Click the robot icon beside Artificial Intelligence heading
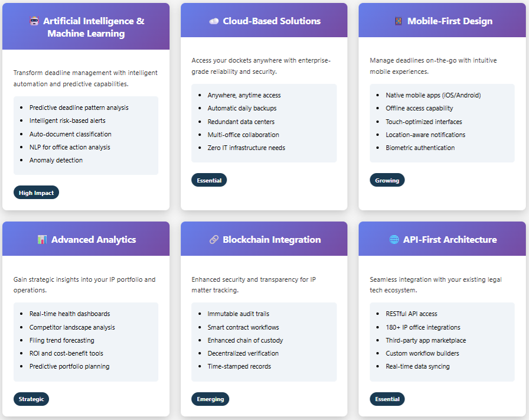The image size is (529, 420). 34,21
